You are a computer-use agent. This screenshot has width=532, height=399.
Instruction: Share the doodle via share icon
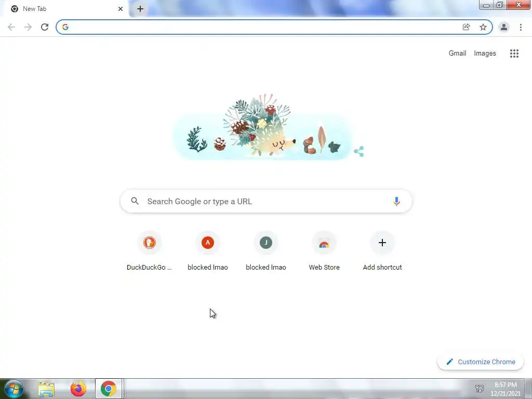pyautogui.click(x=358, y=151)
